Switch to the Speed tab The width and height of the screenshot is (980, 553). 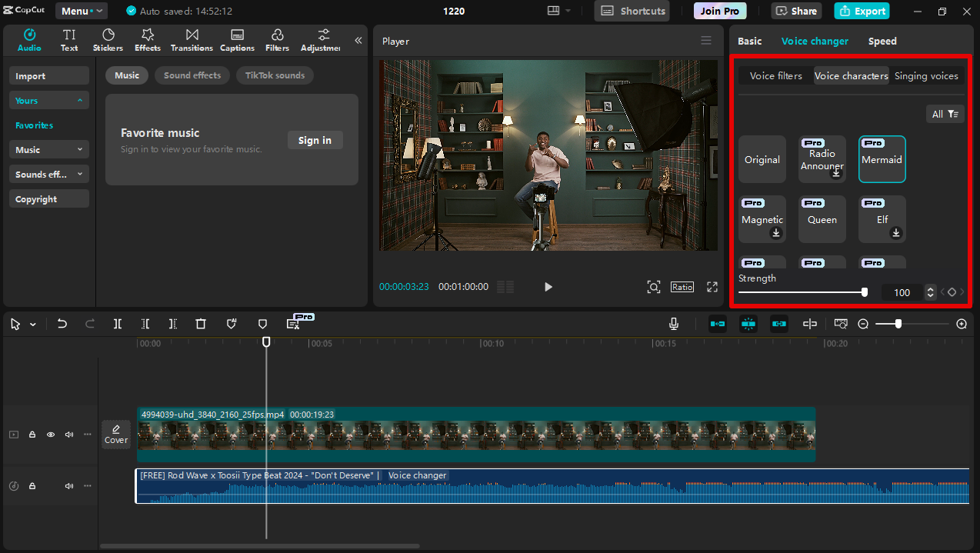(882, 42)
